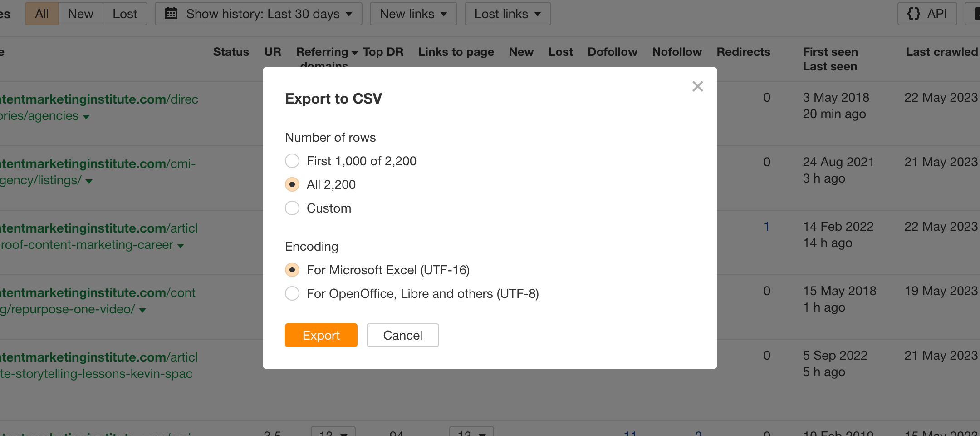
Task: Sort by Referring domains column arrow
Action: (354, 53)
